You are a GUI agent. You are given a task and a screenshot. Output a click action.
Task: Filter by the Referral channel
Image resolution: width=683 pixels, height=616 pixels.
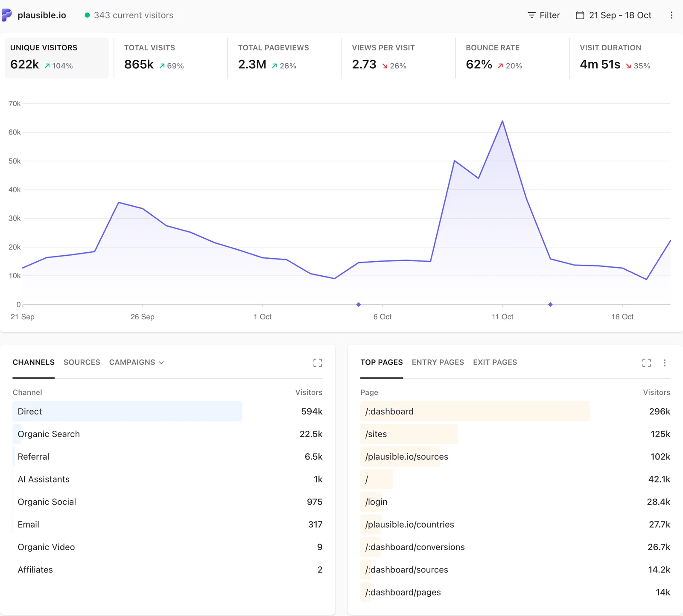point(167,457)
